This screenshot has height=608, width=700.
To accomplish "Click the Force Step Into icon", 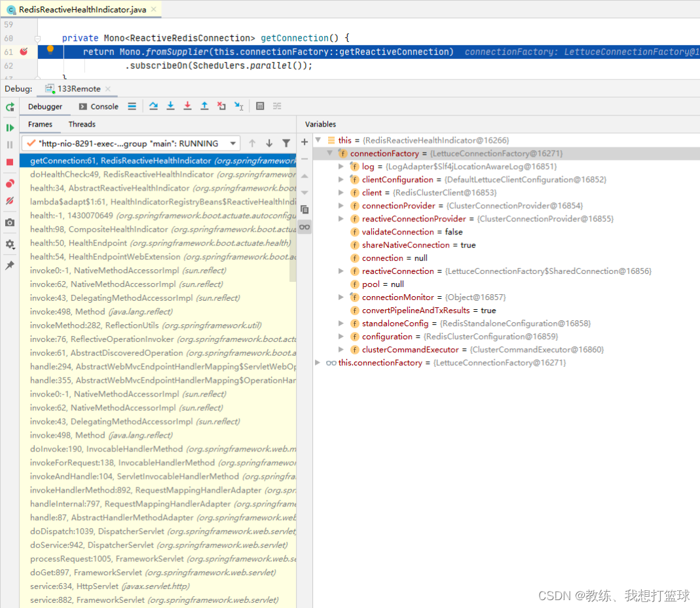I will click(x=188, y=106).
